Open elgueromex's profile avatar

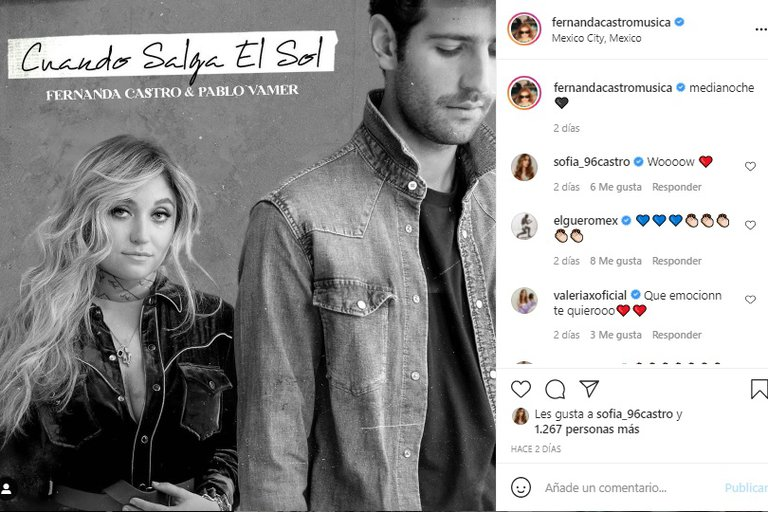(x=525, y=226)
